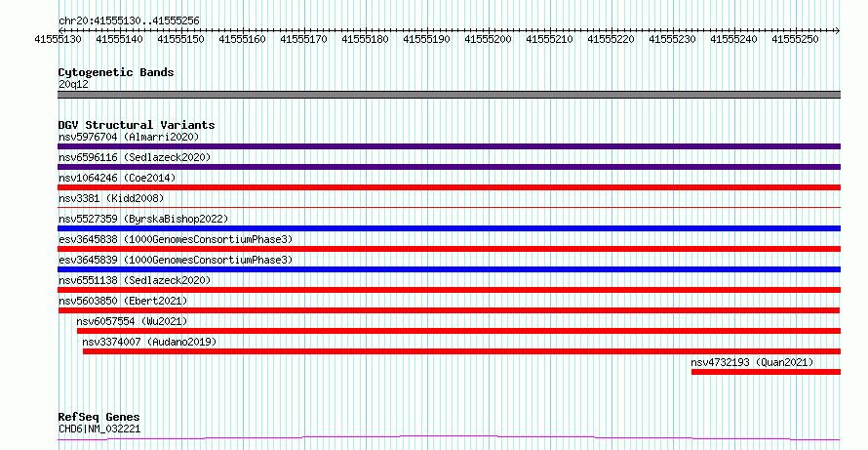
Task: Select the nsv6596116 (Sedlazeck2020) variant label
Action: [x=135, y=157]
